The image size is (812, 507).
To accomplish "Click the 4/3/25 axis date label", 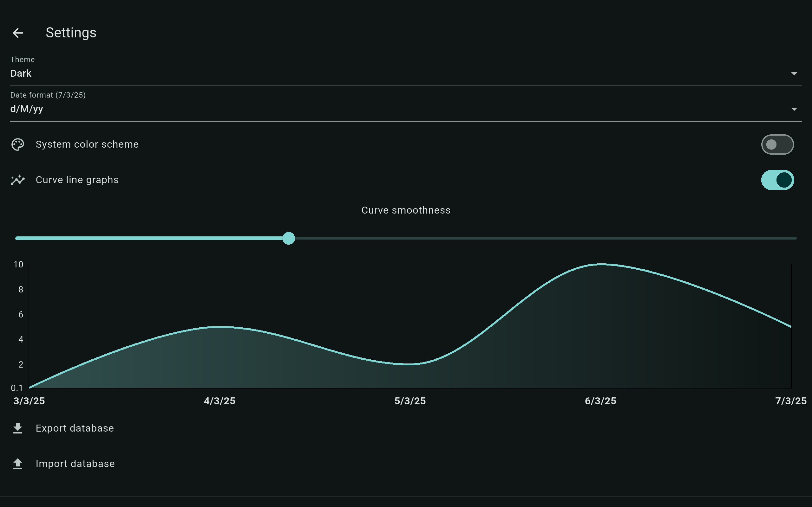I will coord(219,401).
